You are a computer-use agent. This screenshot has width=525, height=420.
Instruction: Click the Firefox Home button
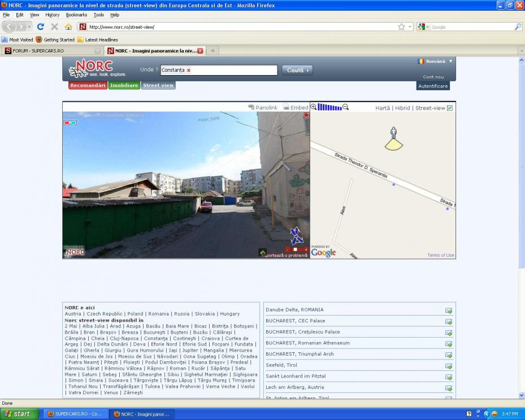[x=68, y=27]
